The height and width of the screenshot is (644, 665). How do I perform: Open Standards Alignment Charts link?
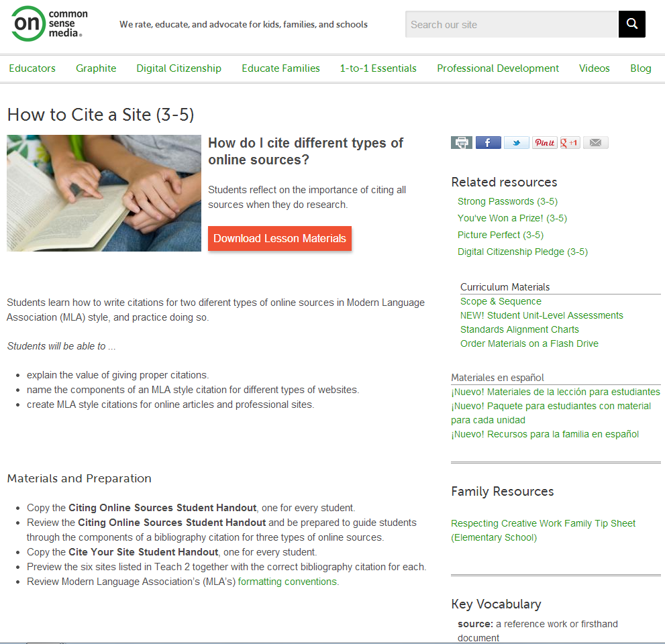click(519, 329)
